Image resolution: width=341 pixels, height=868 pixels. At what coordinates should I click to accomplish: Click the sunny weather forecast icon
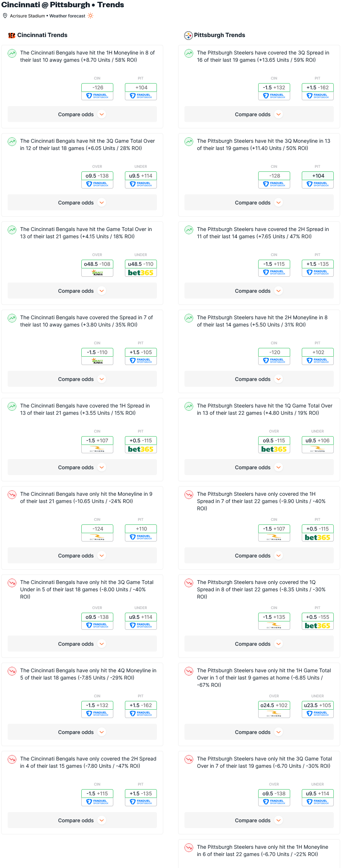[x=90, y=16]
